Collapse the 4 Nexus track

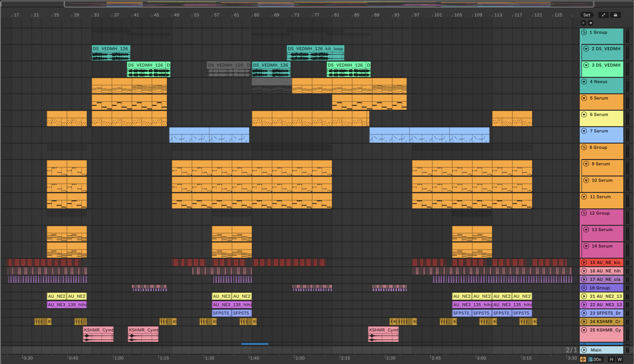pyautogui.click(x=584, y=82)
